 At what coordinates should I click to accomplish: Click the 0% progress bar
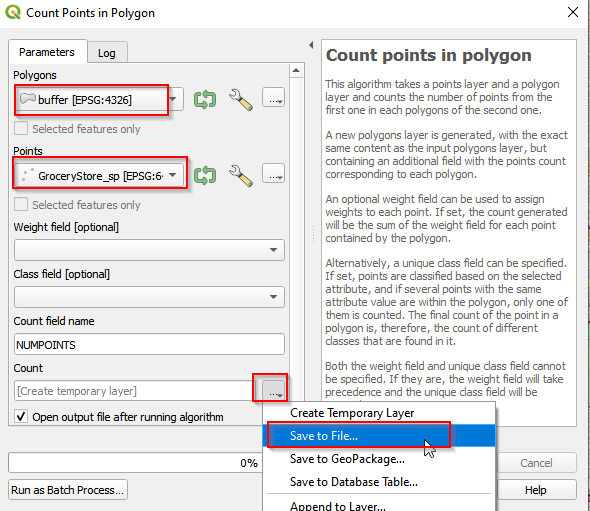[135, 463]
